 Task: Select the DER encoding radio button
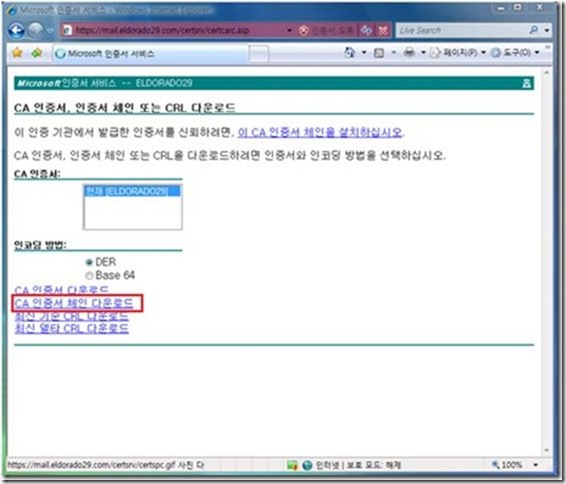tap(90, 262)
